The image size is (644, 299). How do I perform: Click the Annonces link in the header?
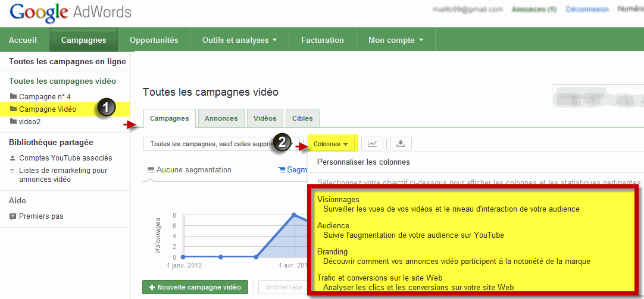pos(534,10)
